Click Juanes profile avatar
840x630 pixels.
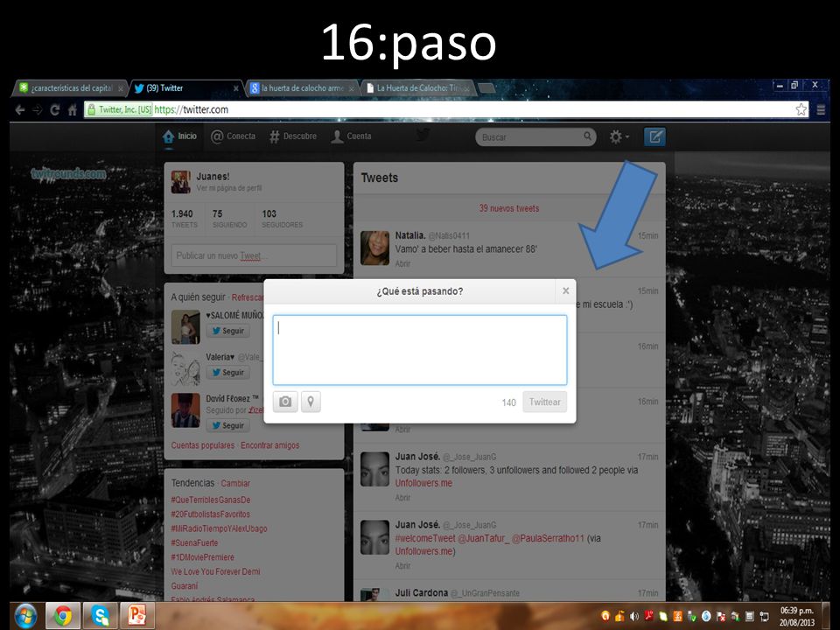[x=180, y=182]
